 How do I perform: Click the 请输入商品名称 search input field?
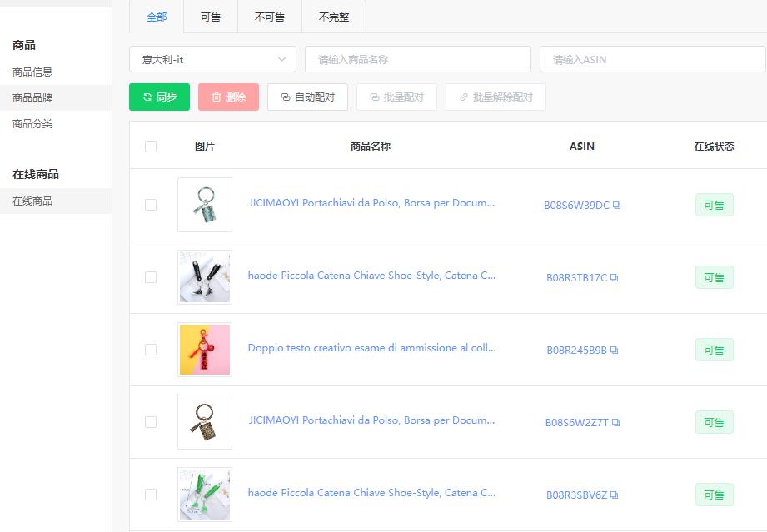(x=416, y=59)
